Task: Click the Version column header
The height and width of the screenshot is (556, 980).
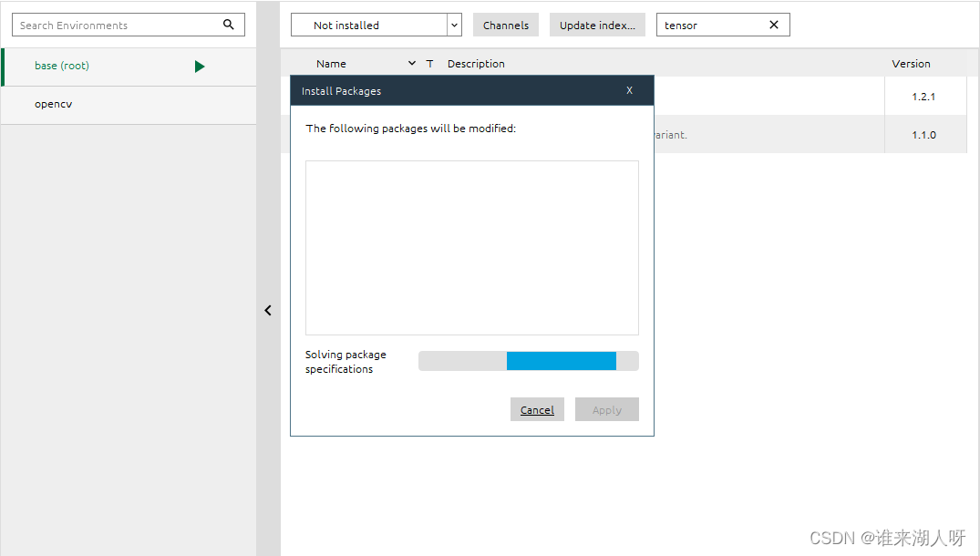Action: [911, 63]
